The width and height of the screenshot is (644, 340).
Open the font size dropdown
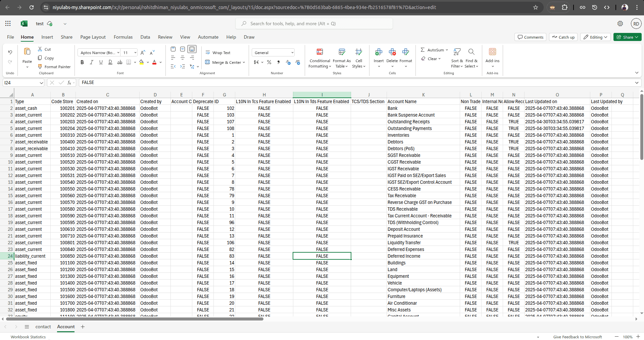coord(135,53)
